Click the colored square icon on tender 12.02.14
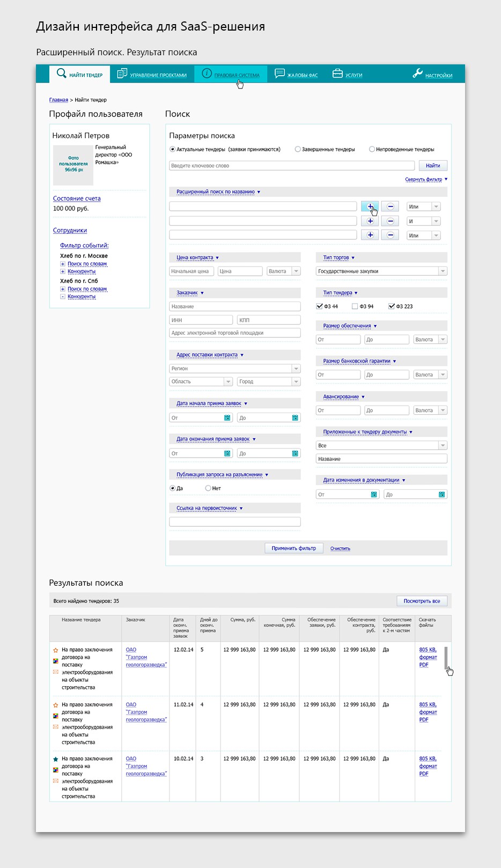Viewport: 501px width, 868px height. coord(56,661)
